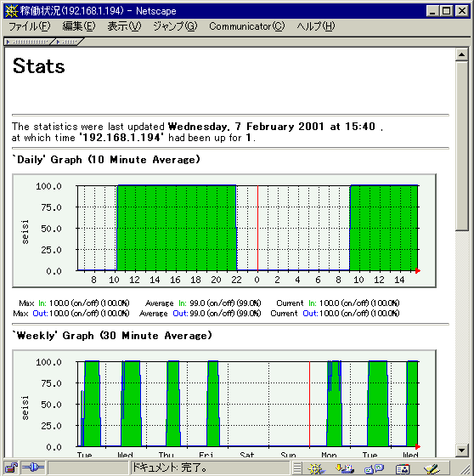This screenshot has width=474, height=476.
Task: Open the ヘルプ(H) menu
Action: (316, 26)
